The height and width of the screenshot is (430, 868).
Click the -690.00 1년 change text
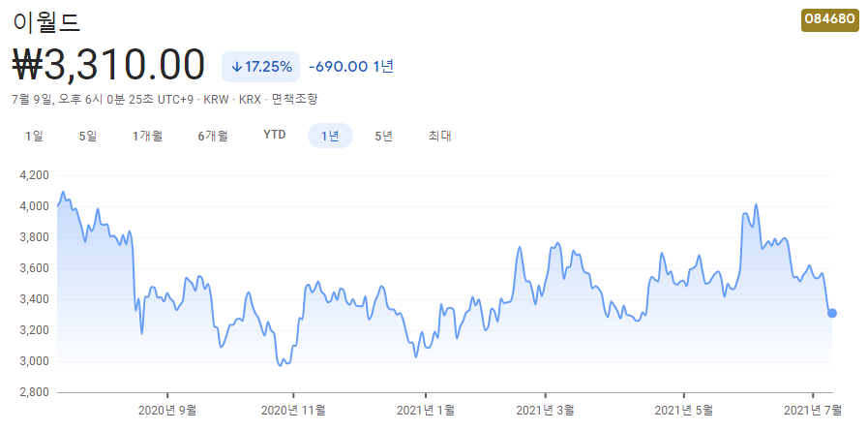(351, 67)
